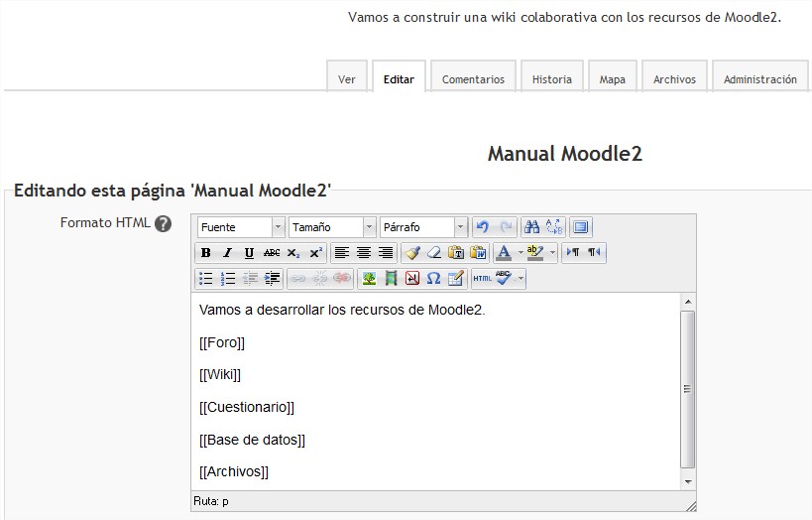The height and width of the screenshot is (520, 812).
Task: Click the Moodle media film icon
Action: point(391,279)
